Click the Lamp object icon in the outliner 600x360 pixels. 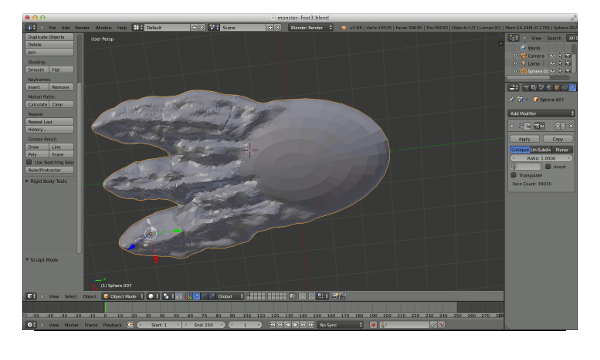point(523,64)
